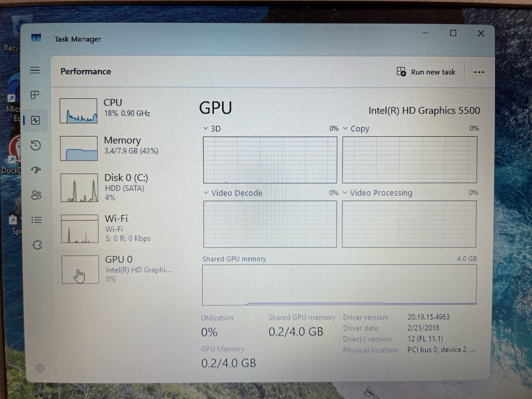
Task: Click the Utilization 0% value
Action: 209,332
